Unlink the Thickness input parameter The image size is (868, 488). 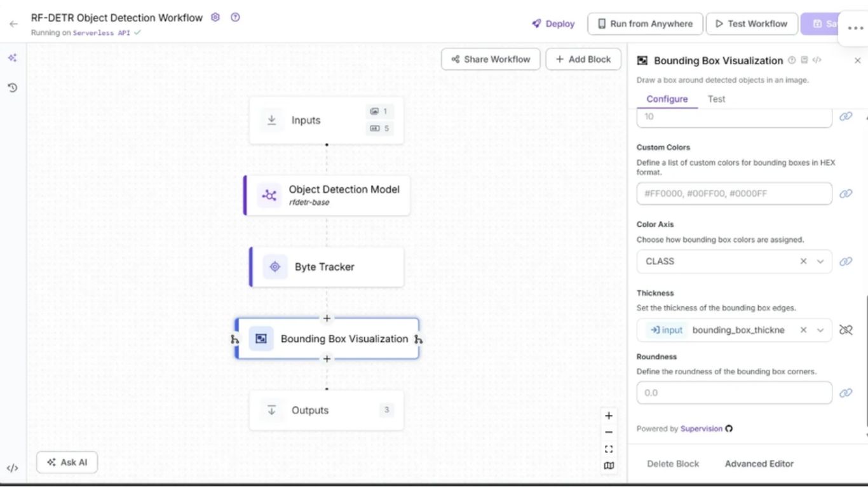pyautogui.click(x=846, y=330)
